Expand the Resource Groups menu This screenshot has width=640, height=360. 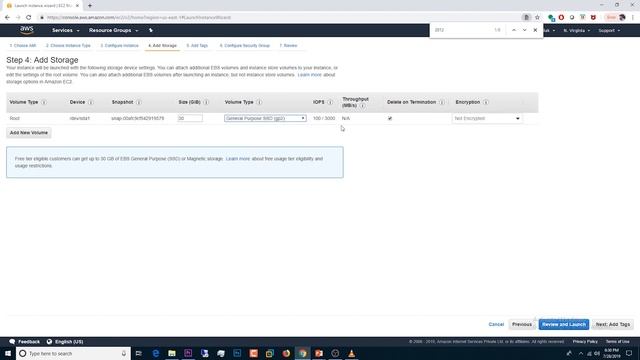[113, 30]
